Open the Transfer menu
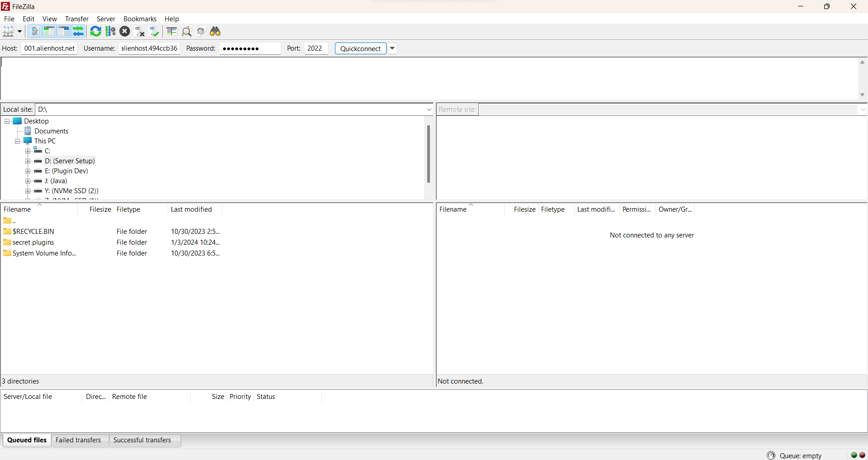Screen dimensions: 868x460 pyautogui.click(x=77, y=19)
